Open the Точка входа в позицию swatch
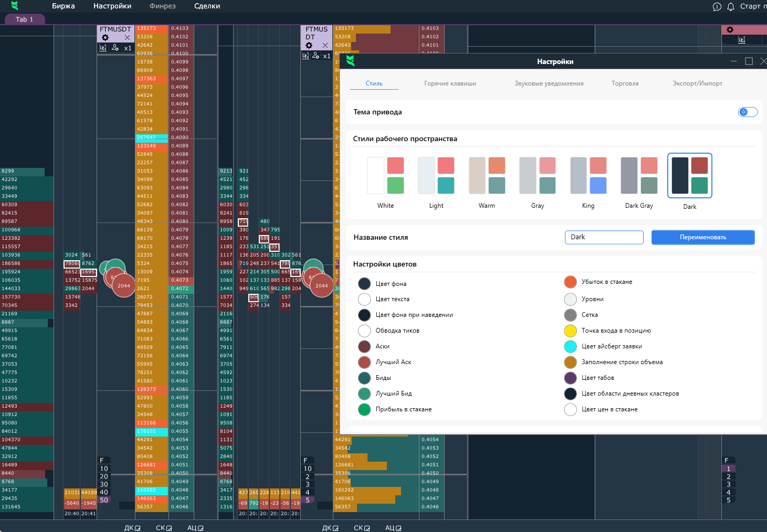 pos(571,331)
